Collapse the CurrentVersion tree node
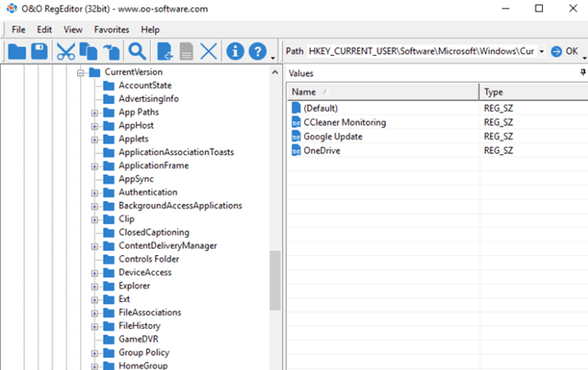 click(x=81, y=73)
